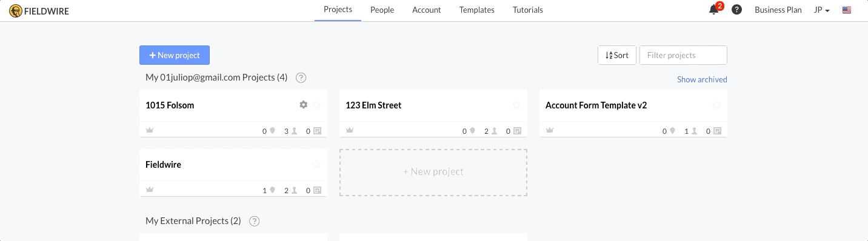Click the help question mark icon in header
Viewport: 868px width, 241px height.
point(737,10)
